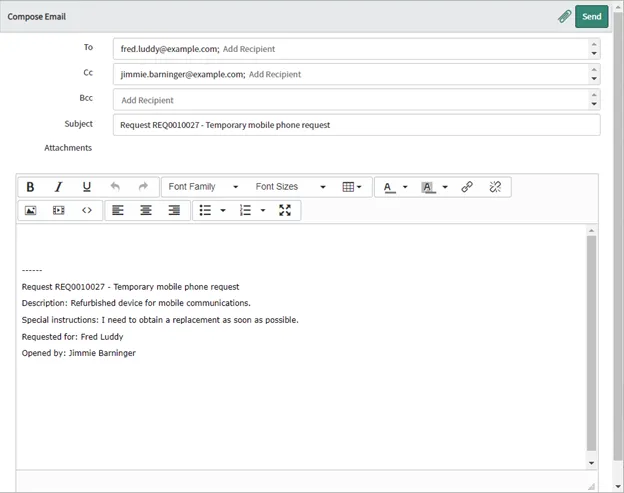
Task: Toggle Italic formatting
Action: point(58,187)
